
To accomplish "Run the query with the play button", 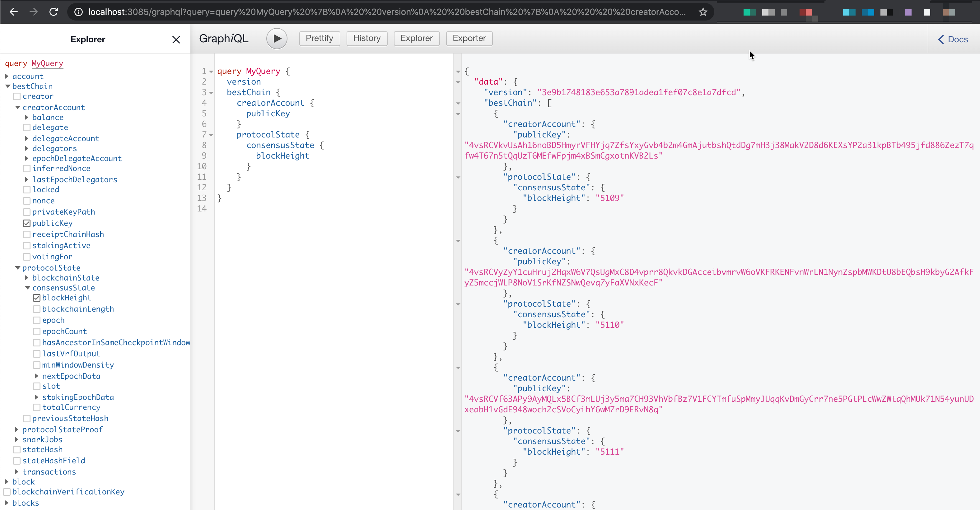I will (x=277, y=39).
